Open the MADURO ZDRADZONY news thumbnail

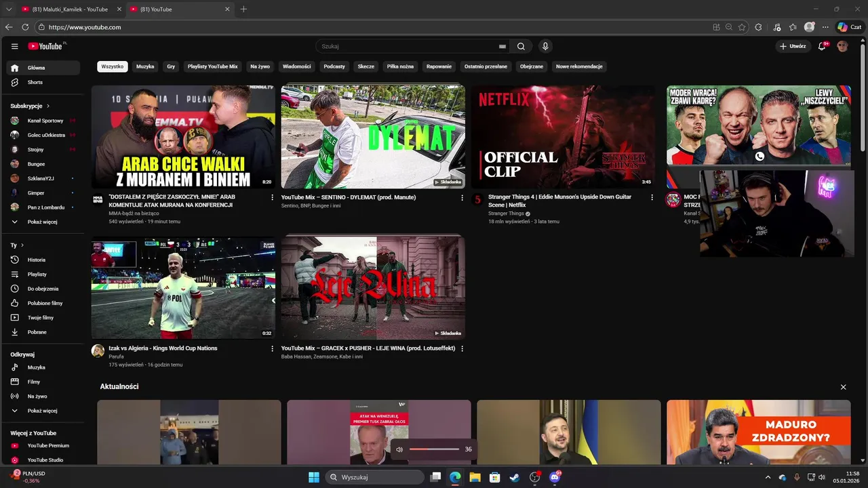point(758,432)
